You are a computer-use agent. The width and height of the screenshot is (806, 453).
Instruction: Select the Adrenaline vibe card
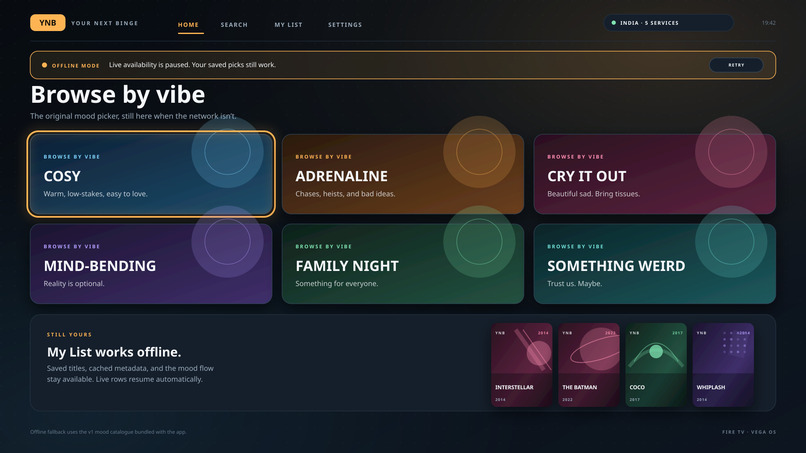(x=403, y=174)
